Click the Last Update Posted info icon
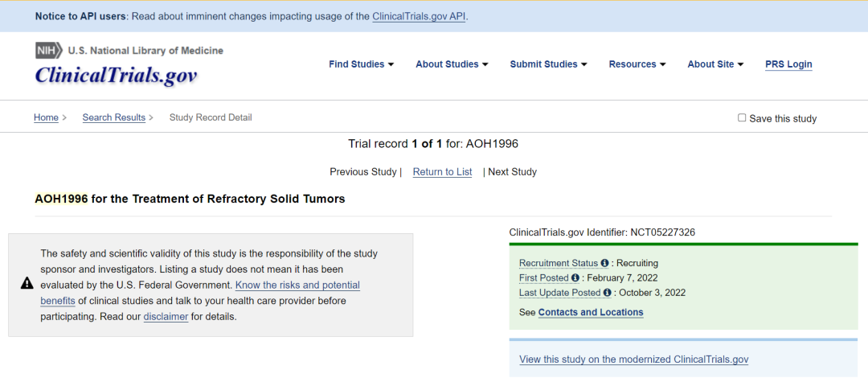 tap(608, 293)
